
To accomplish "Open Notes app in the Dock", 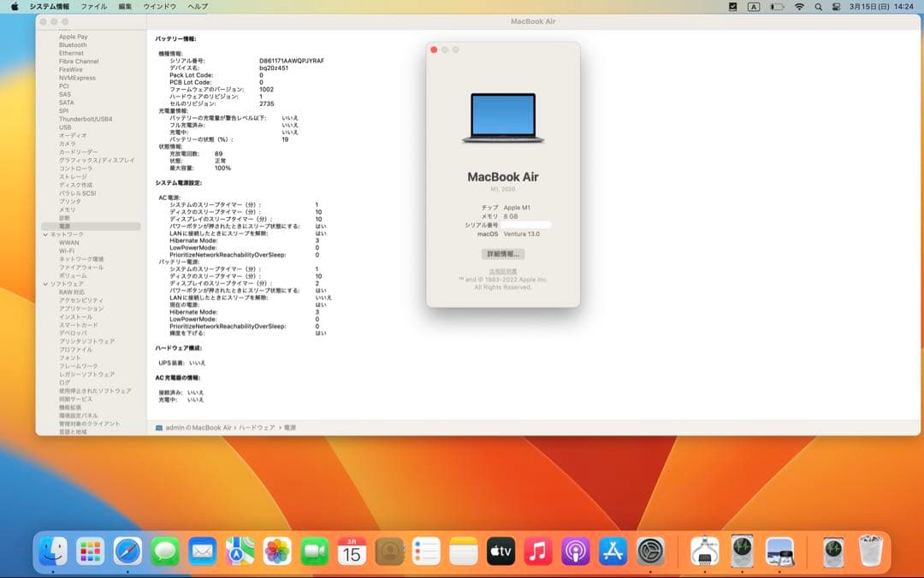I will 464,552.
